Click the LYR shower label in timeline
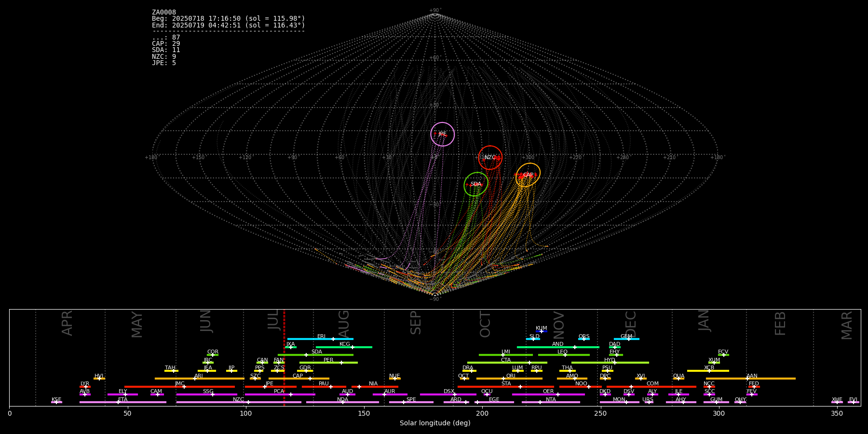The width and height of the screenshot is (868, 434). coord(85,384)
